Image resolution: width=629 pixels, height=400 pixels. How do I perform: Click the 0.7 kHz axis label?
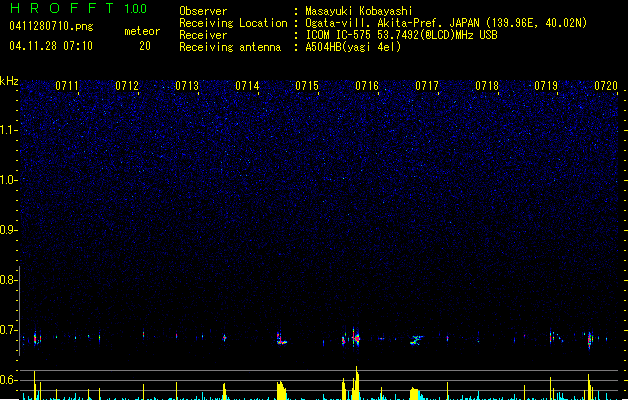(x=8, y=330)
